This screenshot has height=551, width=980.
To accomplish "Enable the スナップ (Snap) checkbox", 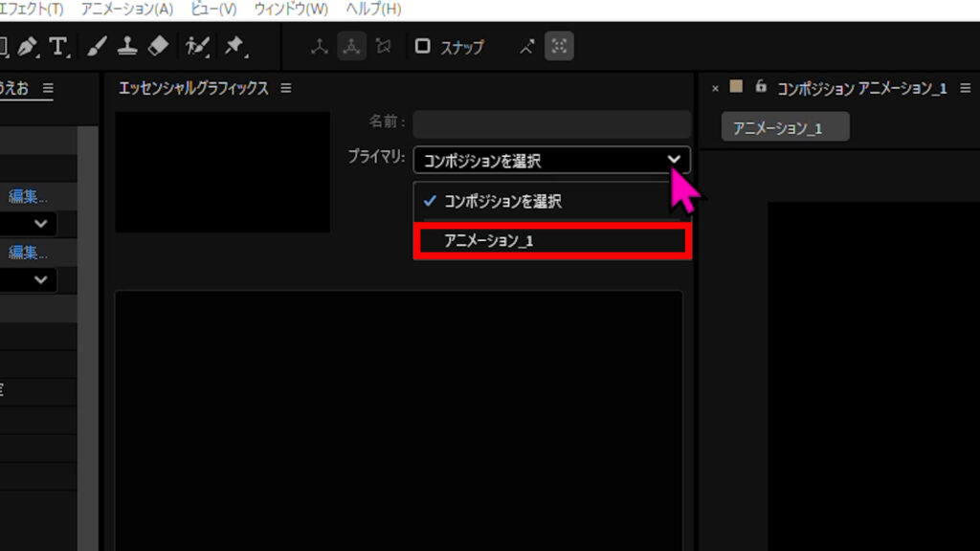I will point(422,46).
